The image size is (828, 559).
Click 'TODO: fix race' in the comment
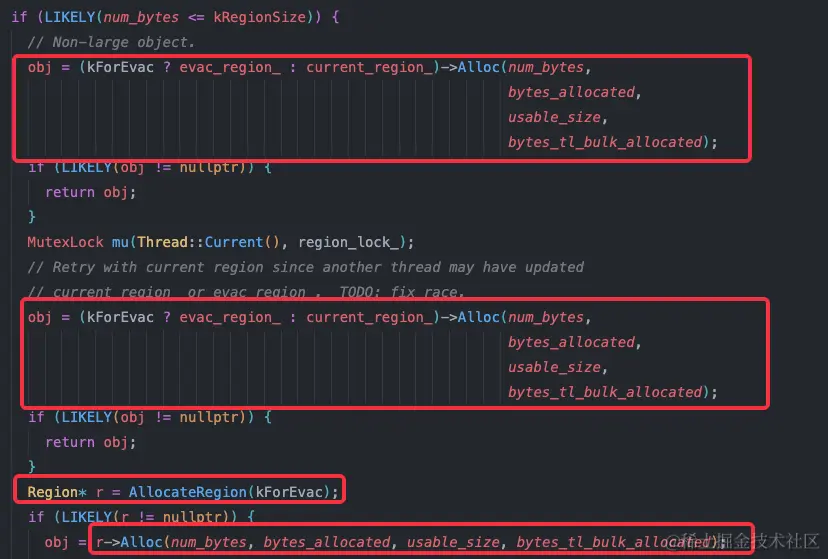click(x=401, y=292)
